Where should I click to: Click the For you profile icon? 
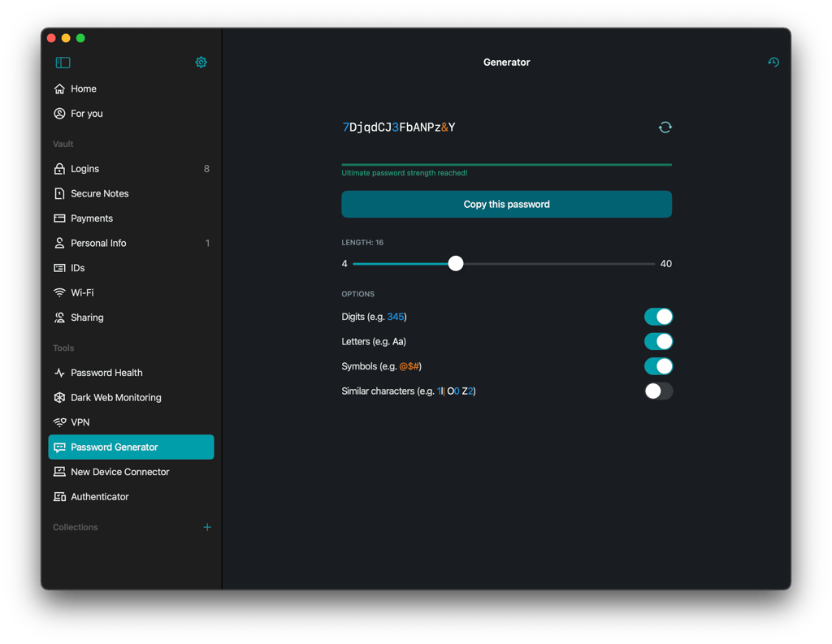point(59,114)
